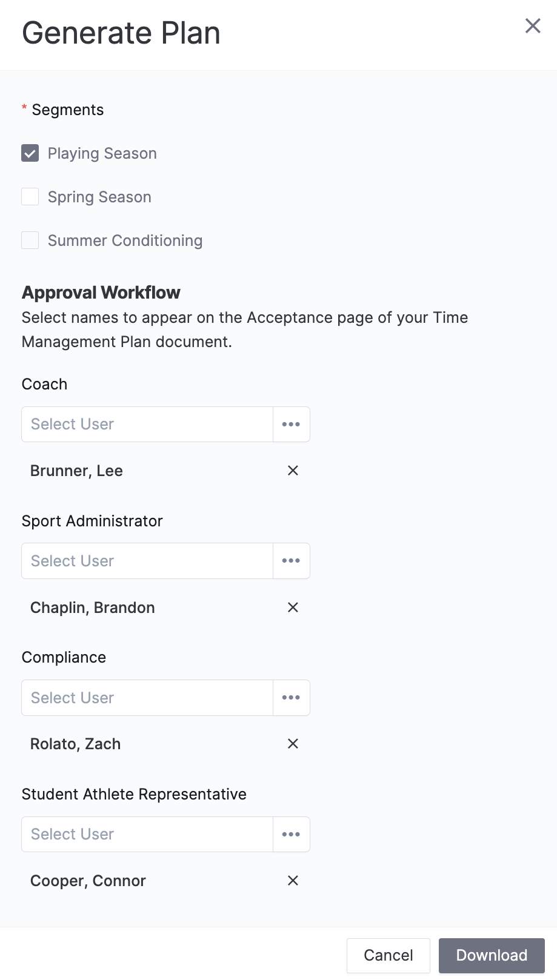Open the Sport Administrator user selection field
557x980 pixels.
pos(145,560)
